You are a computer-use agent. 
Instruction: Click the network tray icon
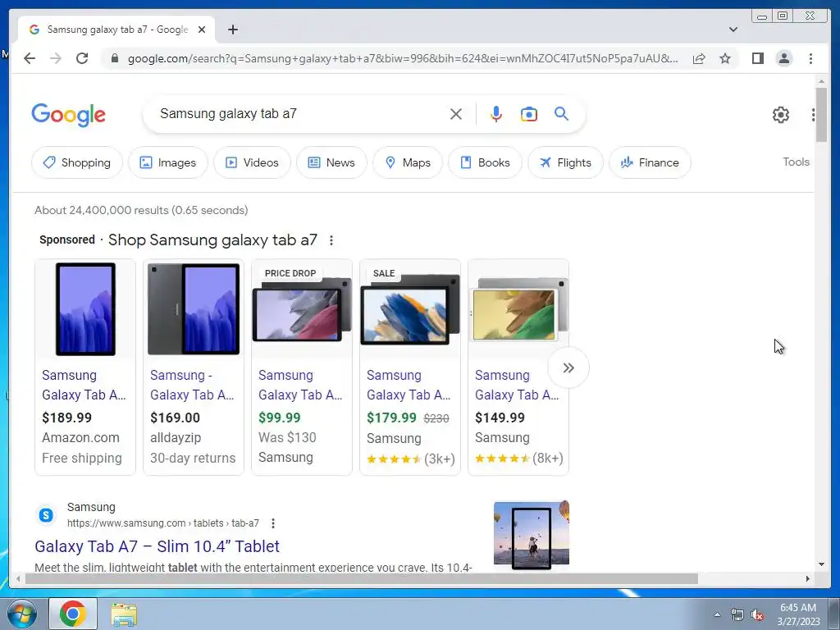[737, 615]
